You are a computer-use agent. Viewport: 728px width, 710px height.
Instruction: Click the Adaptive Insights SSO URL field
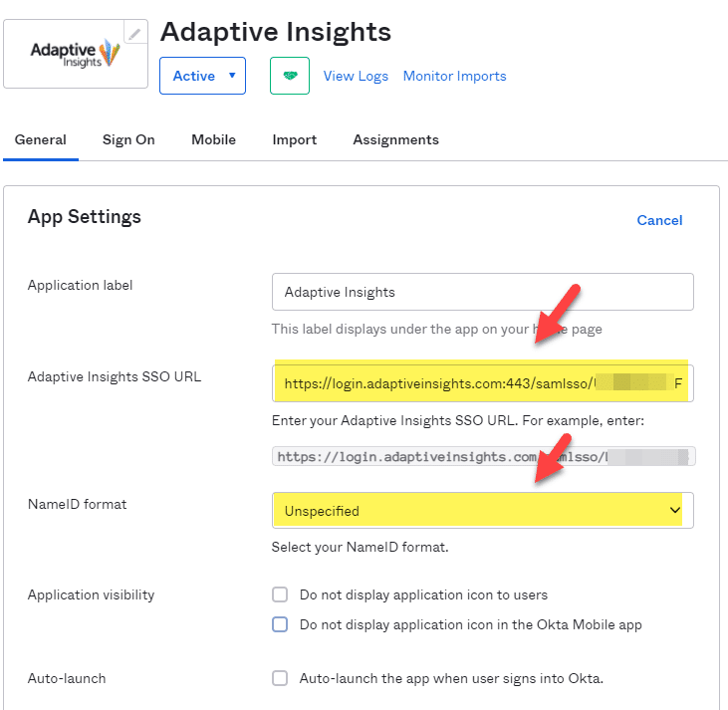pyautogui.click(x=482, y=383)
